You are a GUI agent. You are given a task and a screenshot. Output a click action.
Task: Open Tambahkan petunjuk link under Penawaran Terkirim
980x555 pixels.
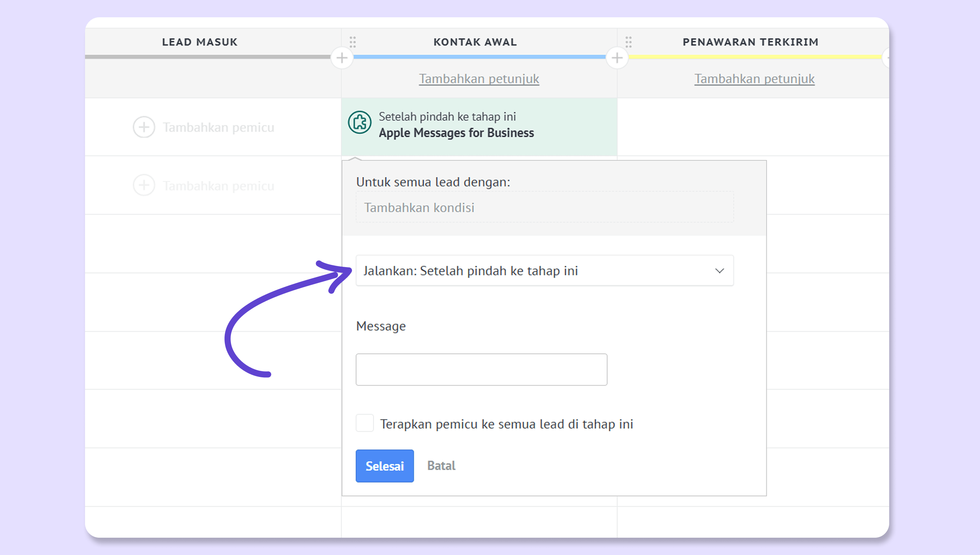(x=754, y=79)
